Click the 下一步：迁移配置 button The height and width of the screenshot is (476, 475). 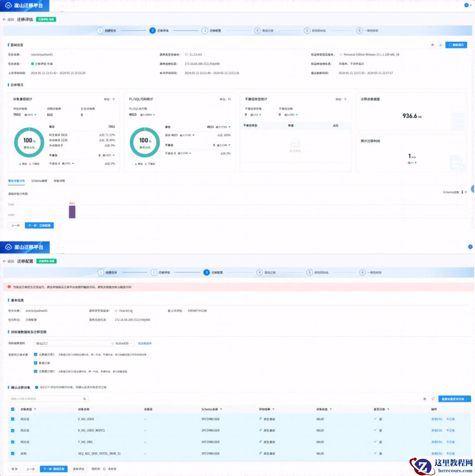[39, 225]
